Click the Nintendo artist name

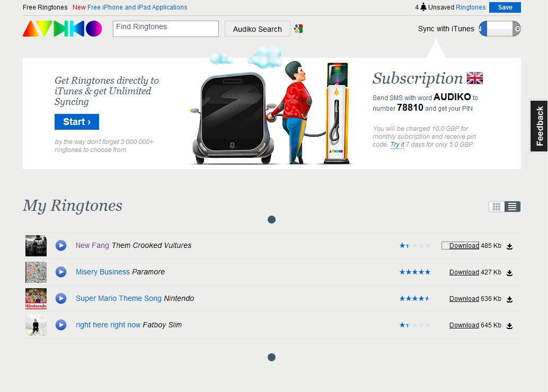coord(179,298)
